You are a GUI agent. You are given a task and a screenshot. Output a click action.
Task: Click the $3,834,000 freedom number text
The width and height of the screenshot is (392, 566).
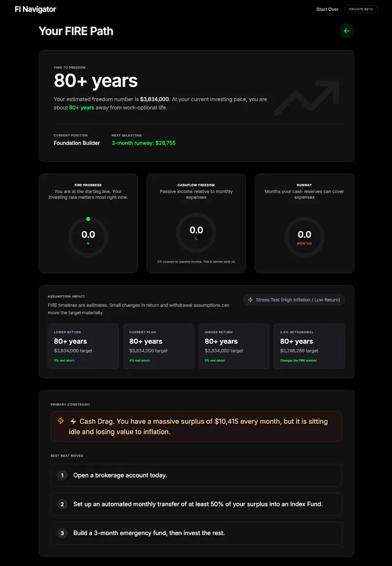pyautogui.click(x=154, y=99)
